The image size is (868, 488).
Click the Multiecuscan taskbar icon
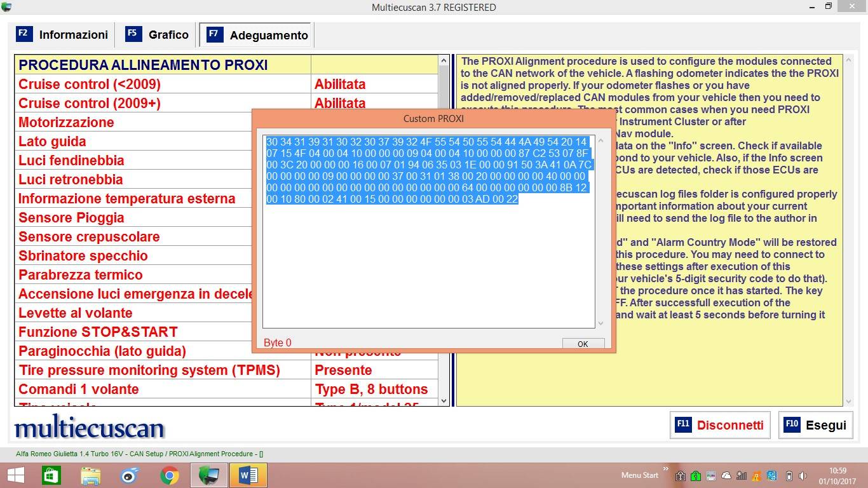pos(208,475)
